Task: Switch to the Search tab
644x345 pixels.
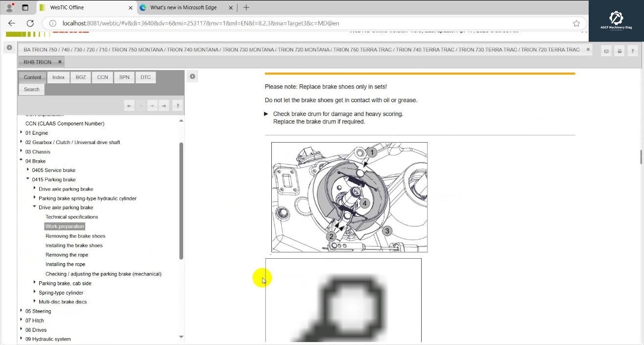Action: coord(31,89)
